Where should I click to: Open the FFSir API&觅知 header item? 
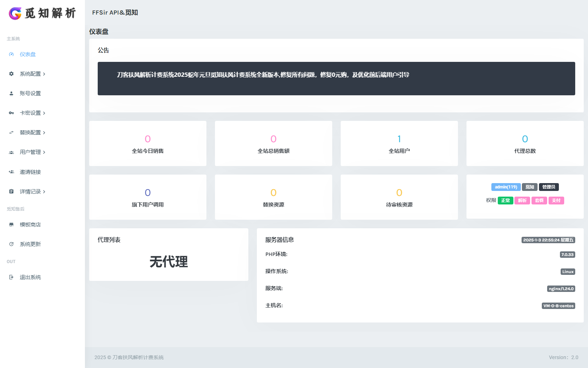tap(115, 12)
